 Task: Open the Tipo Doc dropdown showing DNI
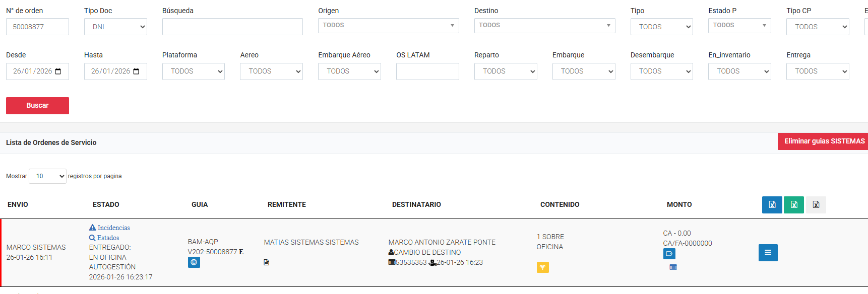click(115, 27)
